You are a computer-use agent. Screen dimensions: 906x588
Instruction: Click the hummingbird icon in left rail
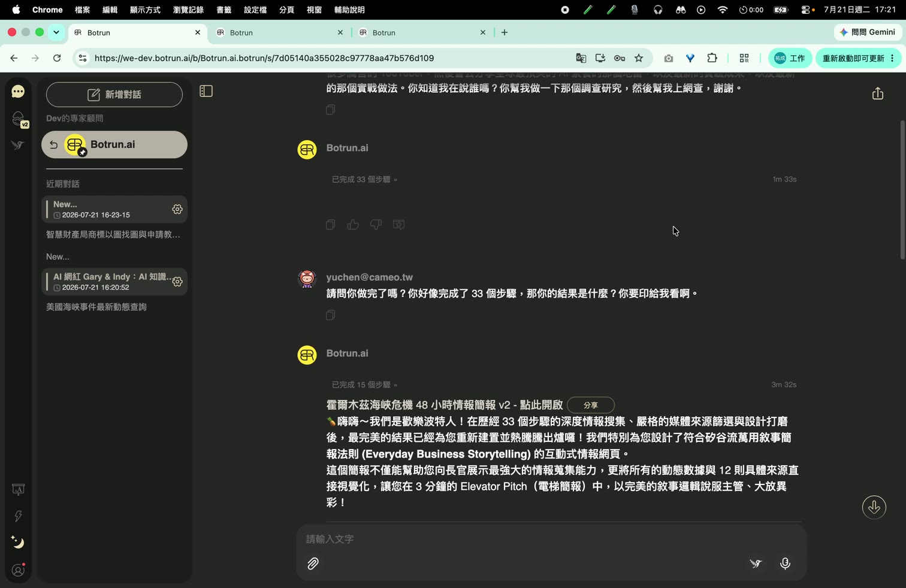(18, 145)
